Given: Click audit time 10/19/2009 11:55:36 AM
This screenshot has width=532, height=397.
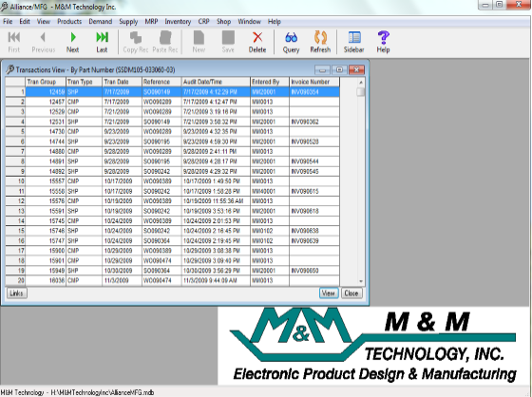Looking at the screenshot, I should 216,201.
